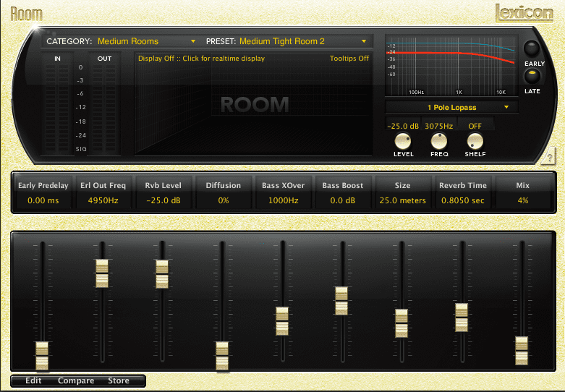Click the Edit button
This screenshot has width=565, height=392.
coord(33,380)
